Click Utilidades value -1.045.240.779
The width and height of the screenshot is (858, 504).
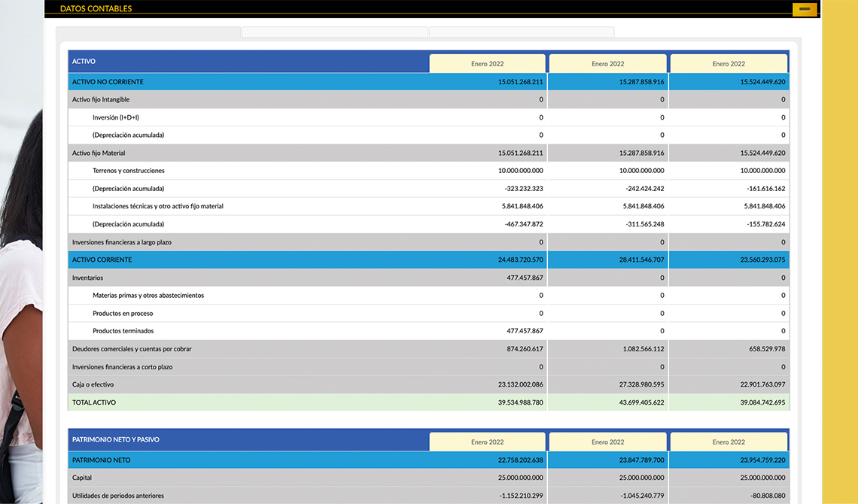pyautogui.click(x=643, y=496)
